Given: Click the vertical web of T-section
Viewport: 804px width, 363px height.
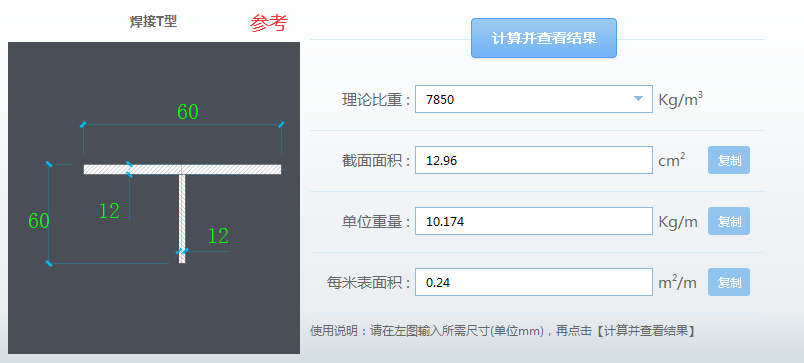Looking at the screenshot, I should pos(182,218).
